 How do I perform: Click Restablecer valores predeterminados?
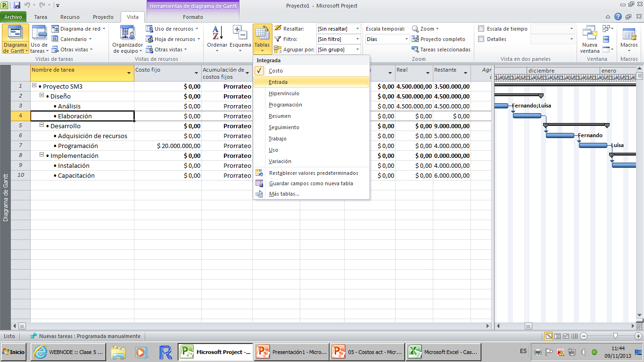(x=311, y=173)
